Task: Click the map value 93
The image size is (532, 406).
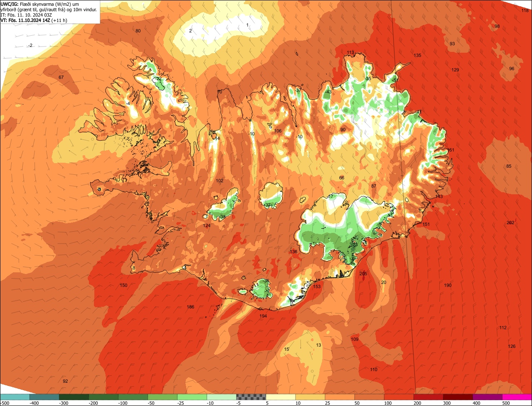Action: tap(452, 44)
